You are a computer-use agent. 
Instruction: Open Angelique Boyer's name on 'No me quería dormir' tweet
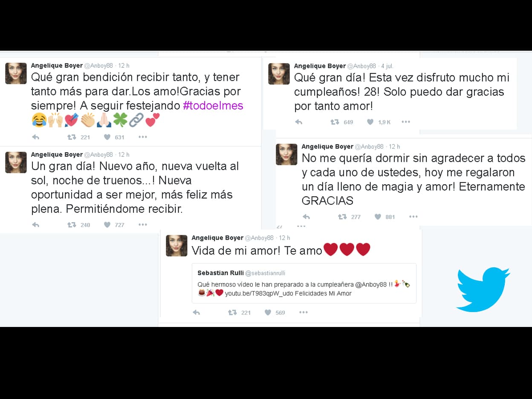[x=327, y=146]
